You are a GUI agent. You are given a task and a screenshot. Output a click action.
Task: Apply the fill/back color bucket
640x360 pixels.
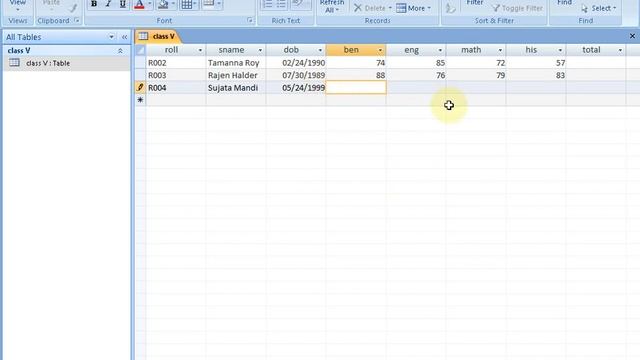click(163, 4)
